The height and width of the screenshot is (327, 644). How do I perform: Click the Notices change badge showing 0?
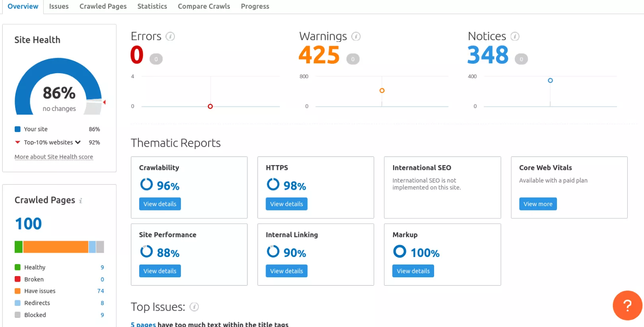click(521, 59)
